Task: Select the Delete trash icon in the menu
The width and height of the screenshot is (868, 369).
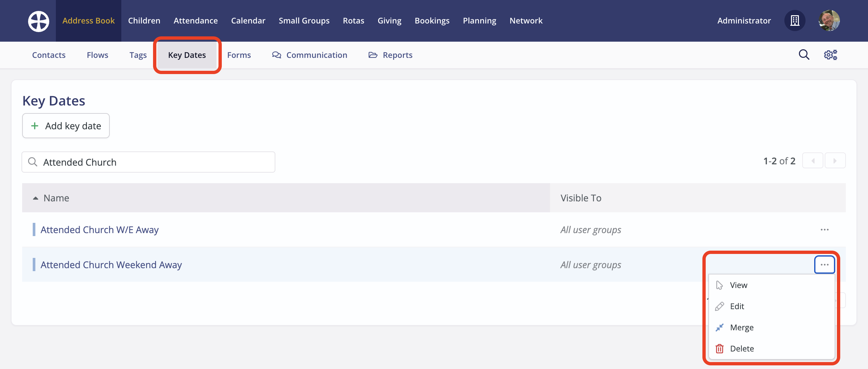Action: tap(719, 348)
